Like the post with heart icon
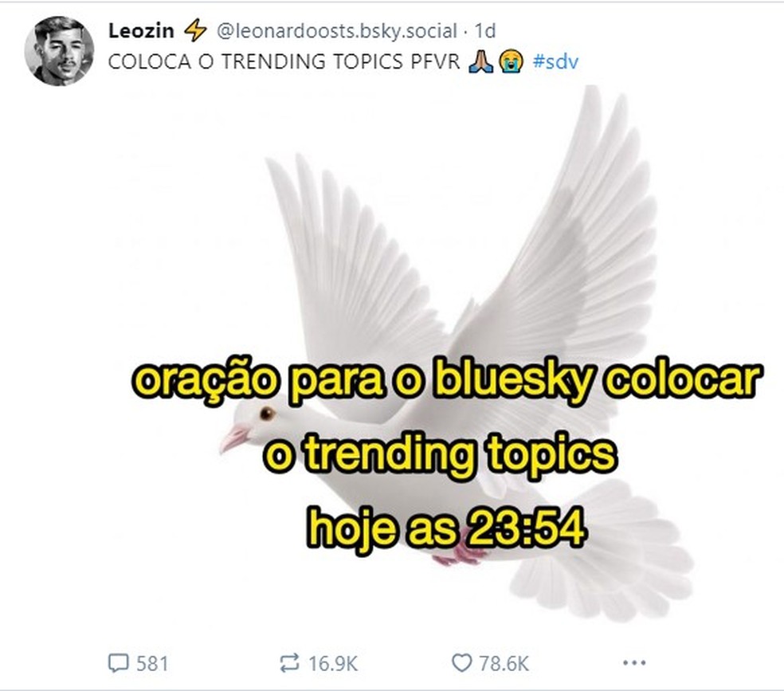This screenshot has height=691, width=784. pos(461,663)
